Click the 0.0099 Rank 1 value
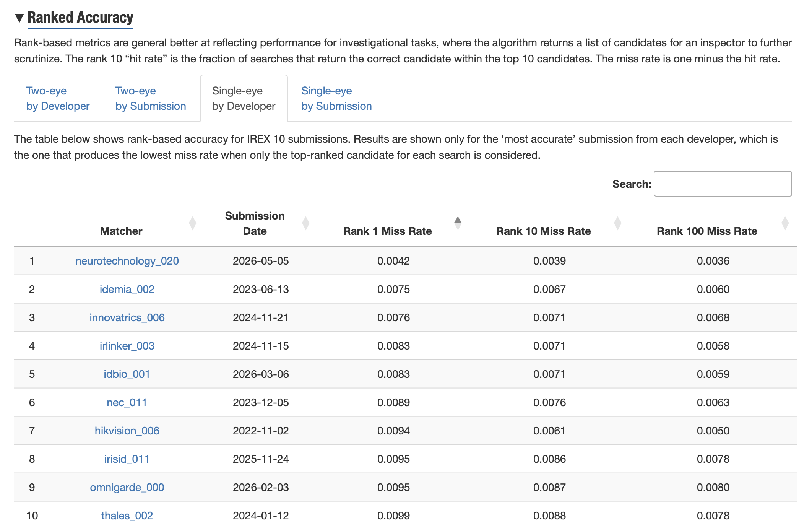Image resolution: width=812 pixels, height=527 pixels. tap(393, 516)
